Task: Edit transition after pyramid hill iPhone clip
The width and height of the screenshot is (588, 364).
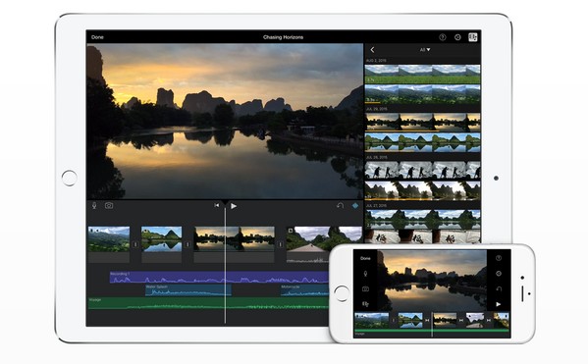Action: click(427, 321)
